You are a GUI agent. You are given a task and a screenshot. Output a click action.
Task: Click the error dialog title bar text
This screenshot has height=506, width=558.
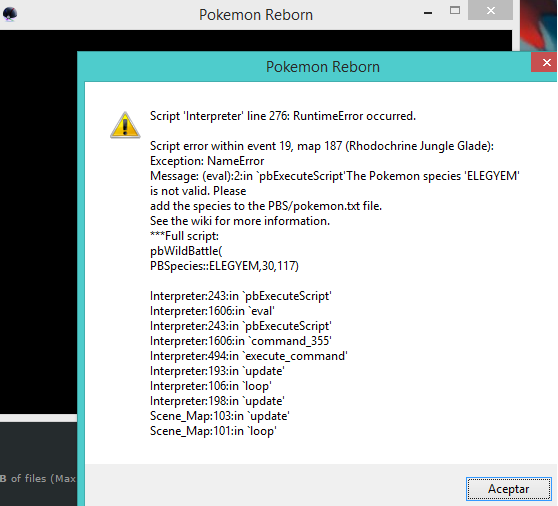[323, 67]
